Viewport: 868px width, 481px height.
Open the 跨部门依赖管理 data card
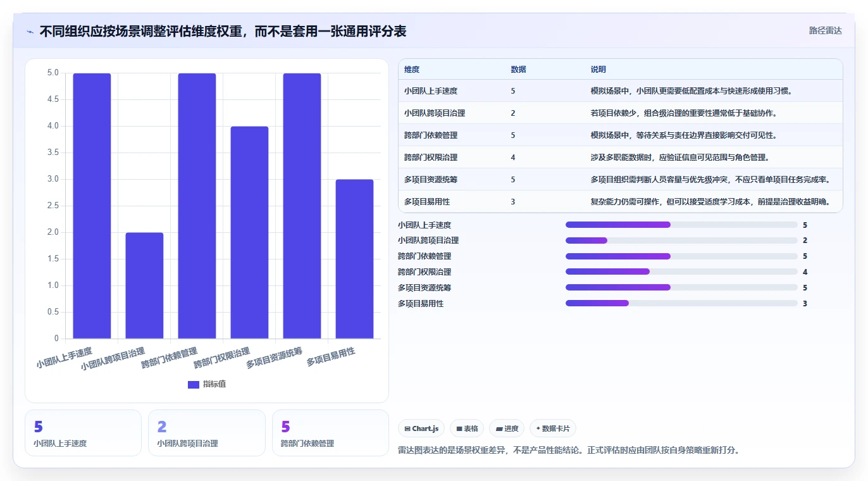click(x=330, y=433)
